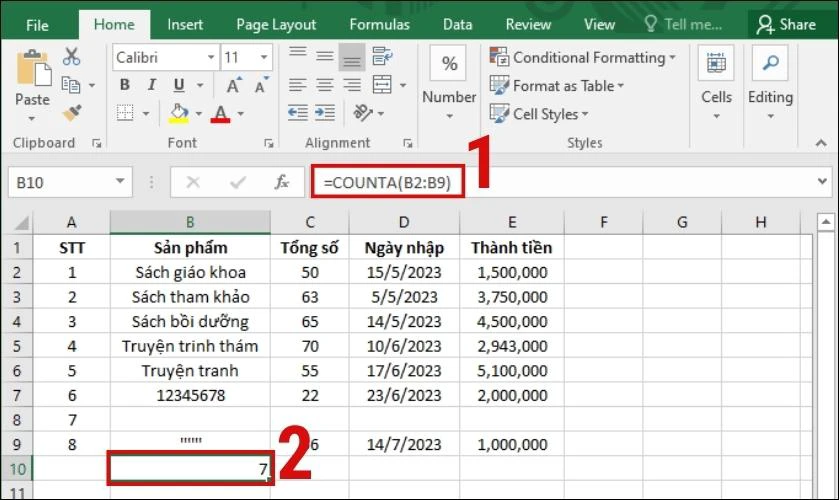Click the Paste clipboard icon
840x500 pixels.
(x=33, y=69)
